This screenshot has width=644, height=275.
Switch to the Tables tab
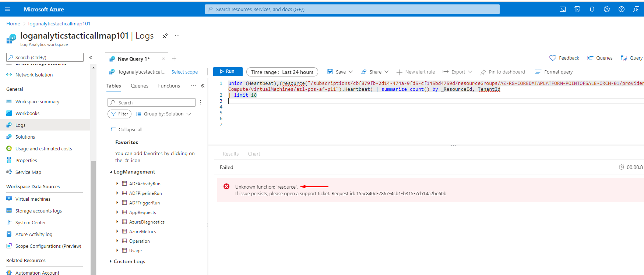(x=113, y=86)
